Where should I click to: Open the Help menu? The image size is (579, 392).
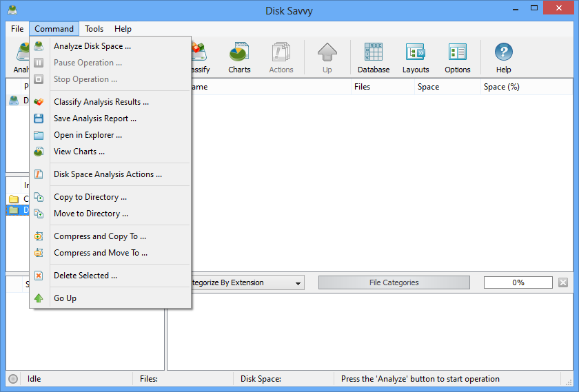click(123, 29)
